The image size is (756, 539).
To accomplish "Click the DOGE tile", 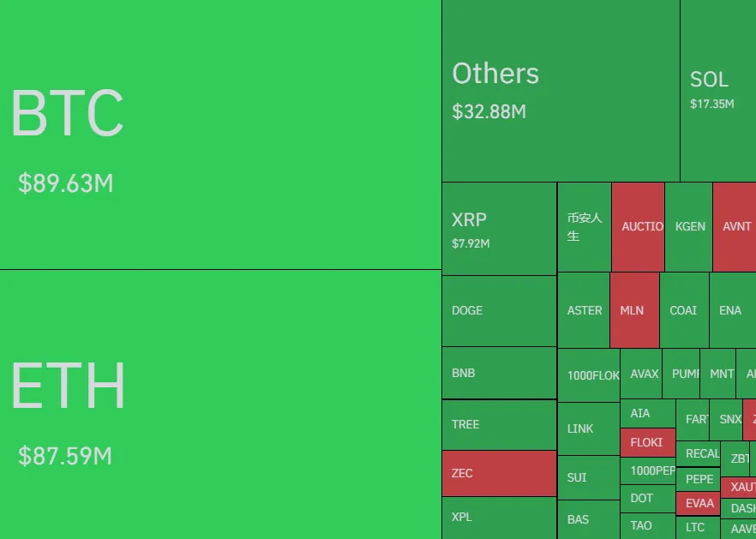I will pos(499,310).
